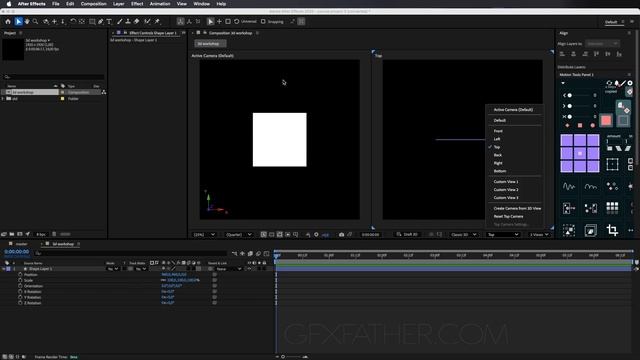Screen dimensions: 640x360
Task: Select the Puppet Pin tool
Action: click(157, 21)
